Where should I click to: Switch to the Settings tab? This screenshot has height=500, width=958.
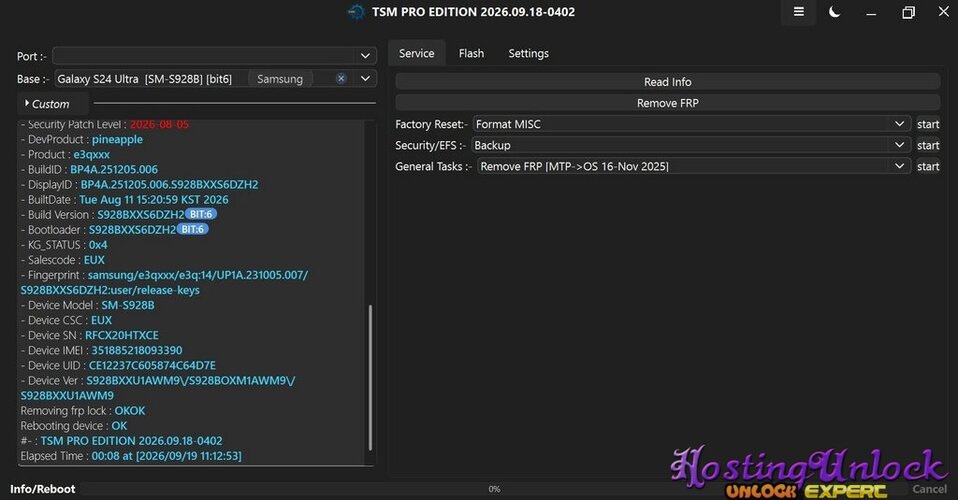click(x=528, y=53)
